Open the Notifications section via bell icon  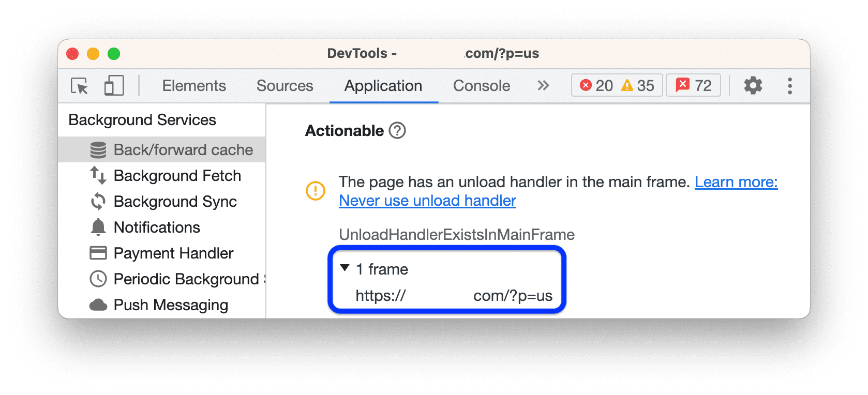coord(99,227)
